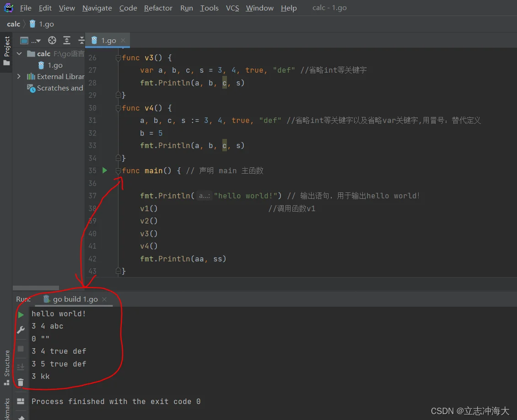The height and width of the screenshot is (420, 517).
Task: Expand the External Libraries node
Action: pyautogui.click(x=19, y=77)
